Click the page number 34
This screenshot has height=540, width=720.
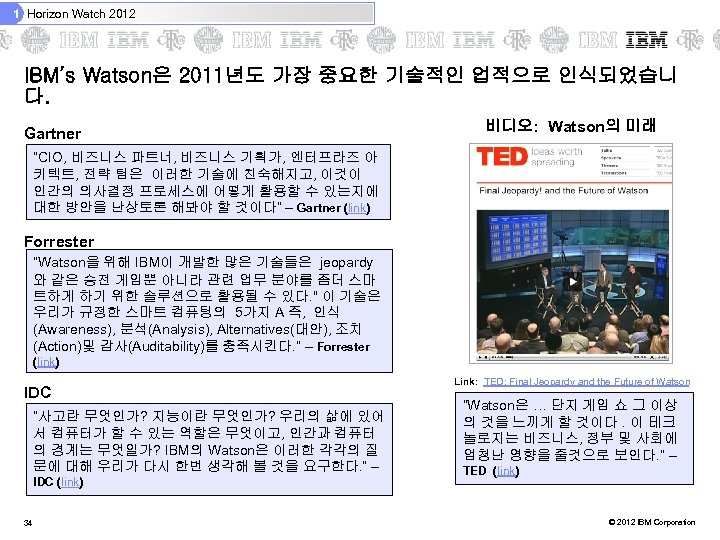(x=28, y=523)
